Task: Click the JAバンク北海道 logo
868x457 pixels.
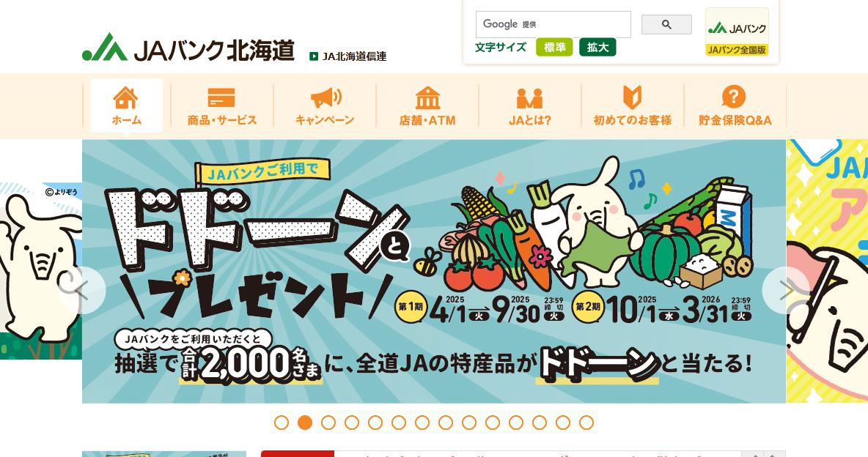Action: pos(188,48)
